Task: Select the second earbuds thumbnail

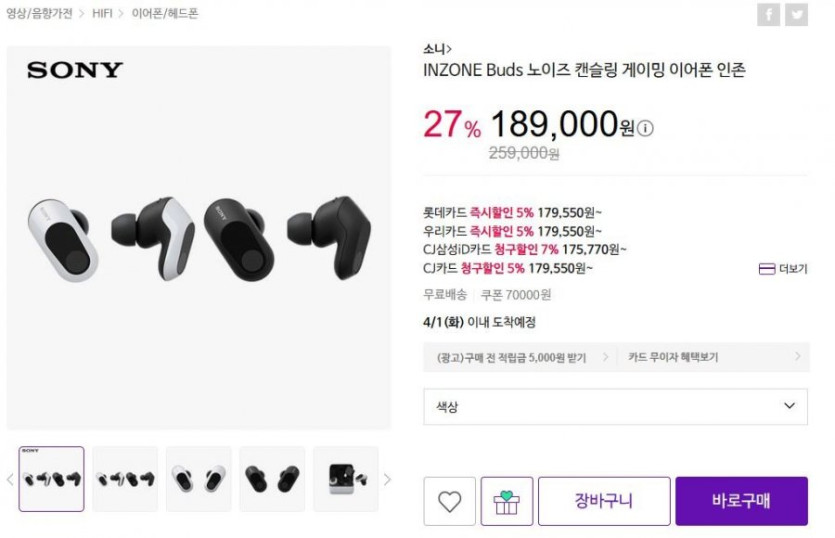Action: [x=125, y=479]
